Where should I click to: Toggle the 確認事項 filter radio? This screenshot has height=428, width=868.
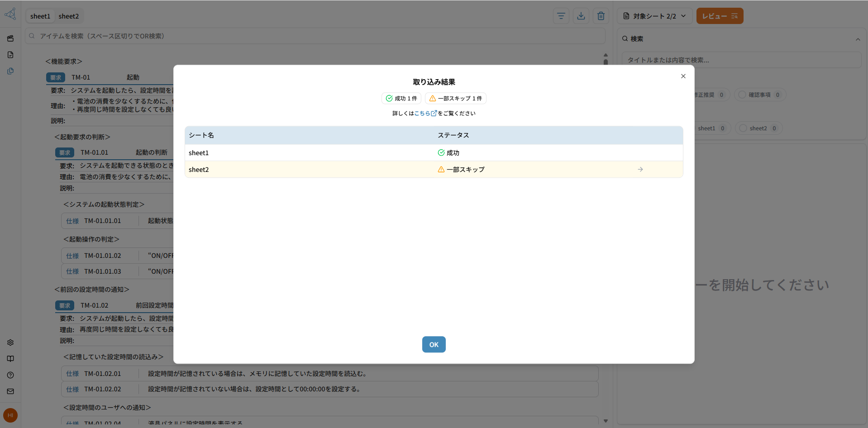pos(742,95)
